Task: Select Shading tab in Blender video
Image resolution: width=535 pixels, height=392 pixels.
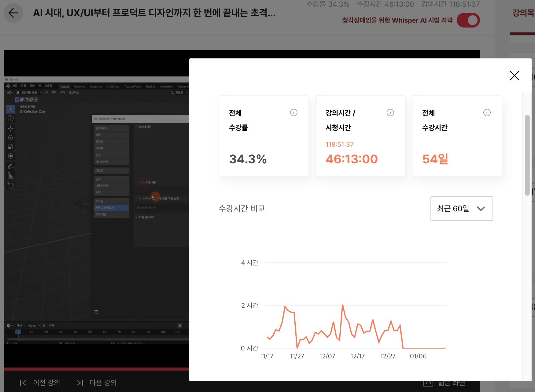Action: pos(150,87)
